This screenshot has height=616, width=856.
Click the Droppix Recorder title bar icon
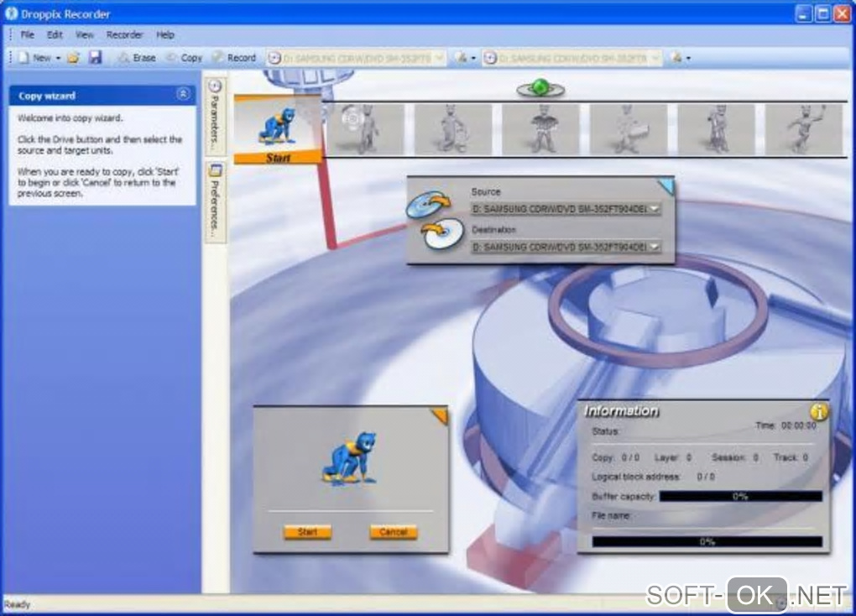(x=11, y=13)
